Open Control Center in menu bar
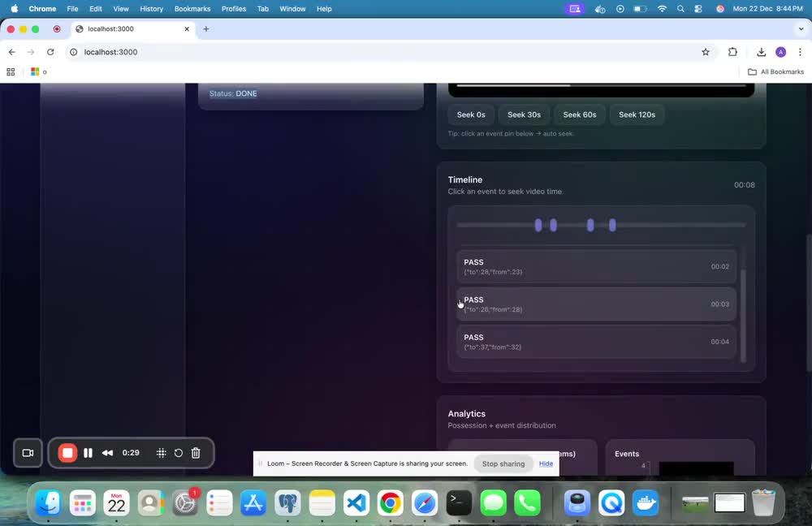Screen dimensions: 812x526 coord(698,9)
